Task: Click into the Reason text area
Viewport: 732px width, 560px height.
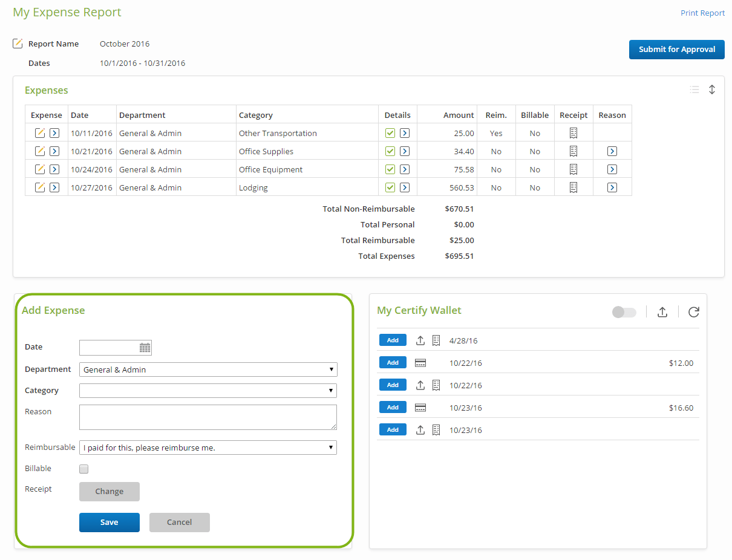Action: [208, 417]
